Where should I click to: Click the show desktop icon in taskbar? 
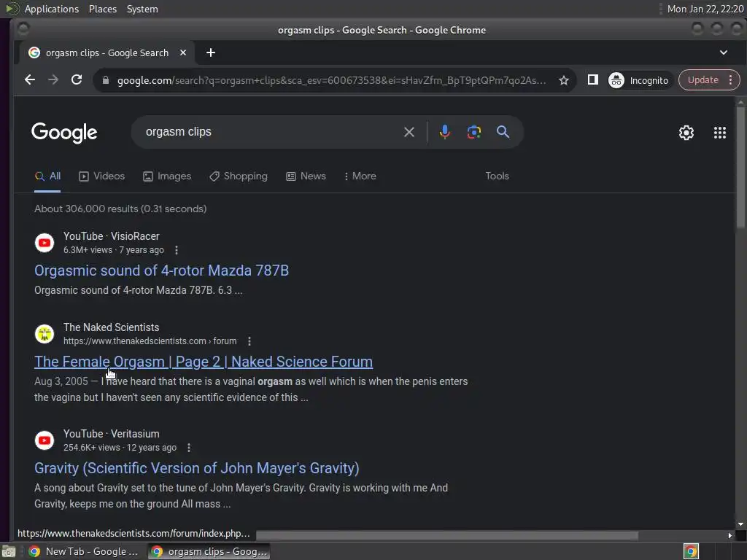[9, 551]
